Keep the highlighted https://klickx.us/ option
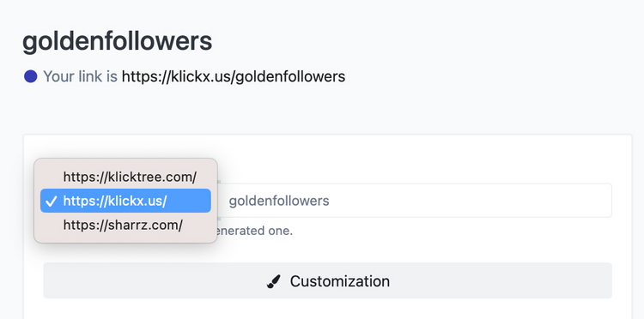644x319 pixels. point(125,201)
